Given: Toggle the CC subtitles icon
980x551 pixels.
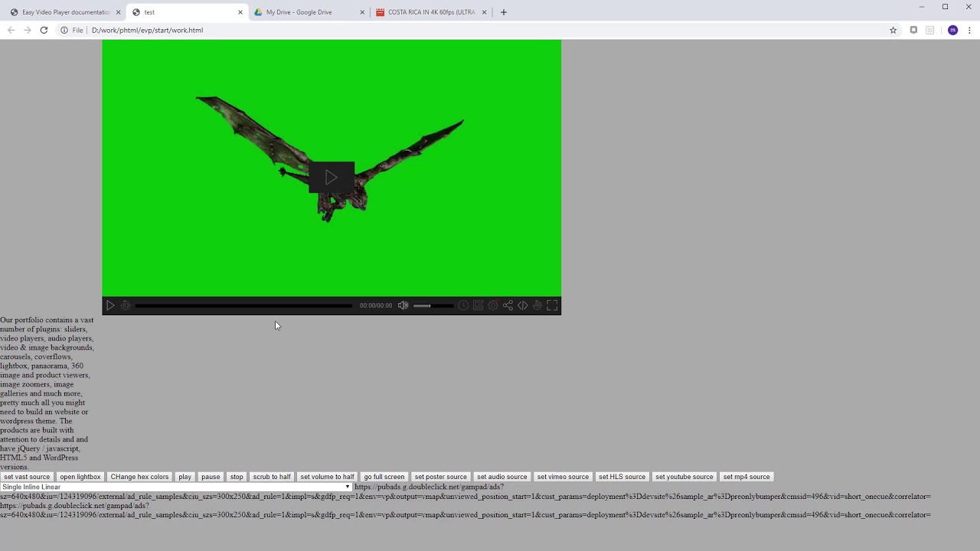Looking at the screenshot, I should (478, 305).
